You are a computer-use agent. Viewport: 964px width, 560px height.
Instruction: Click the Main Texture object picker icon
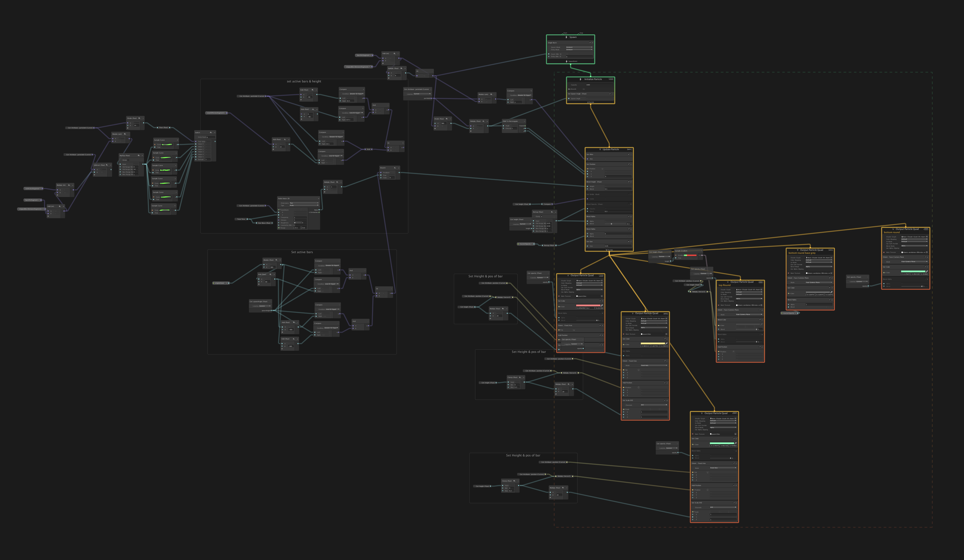click(602, 296)
